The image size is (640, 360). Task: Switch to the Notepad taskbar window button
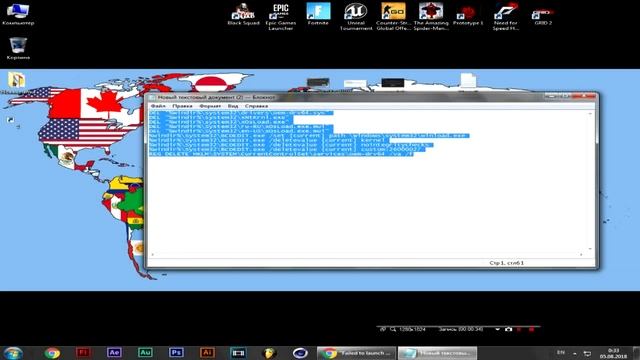pos(437,353)
